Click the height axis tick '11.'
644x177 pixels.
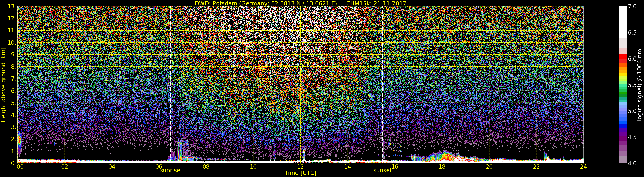coord(12,31)
